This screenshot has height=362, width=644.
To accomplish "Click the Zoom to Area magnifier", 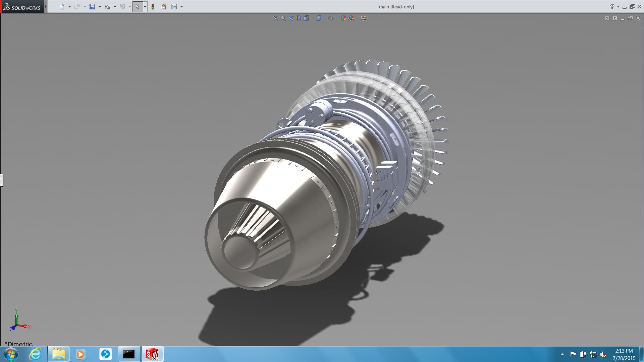I will coord(283,18).
